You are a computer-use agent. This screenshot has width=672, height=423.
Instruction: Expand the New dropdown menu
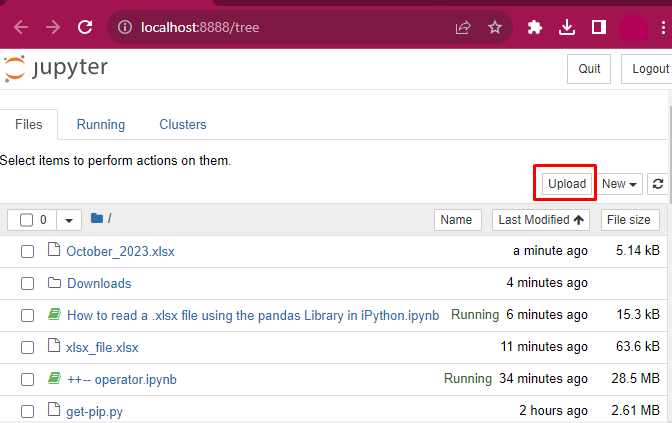pyautogui.click(x=619, y=184)
